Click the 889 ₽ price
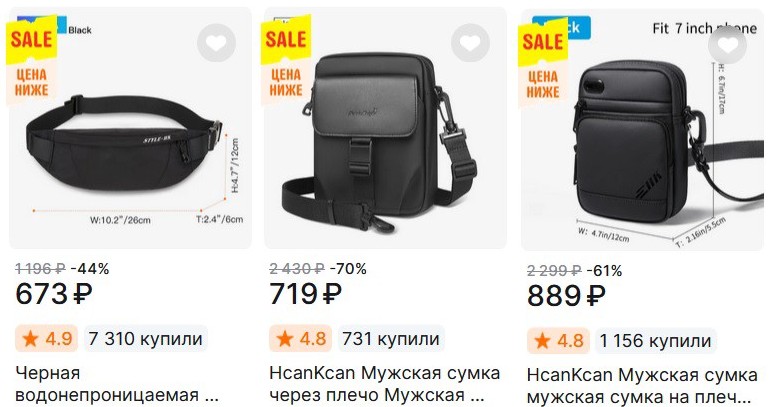The height and width of the screenshot is (407, 771). pos(566,296)
